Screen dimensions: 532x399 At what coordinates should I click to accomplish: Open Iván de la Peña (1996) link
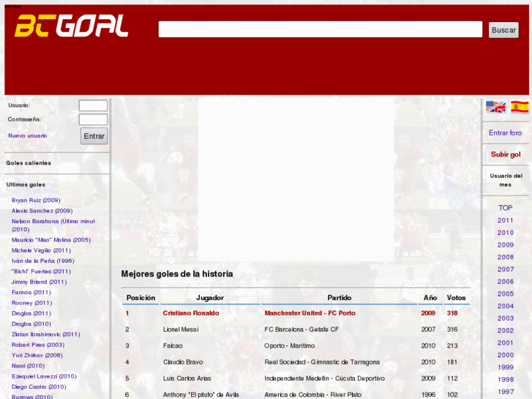(x=42, y=261)
